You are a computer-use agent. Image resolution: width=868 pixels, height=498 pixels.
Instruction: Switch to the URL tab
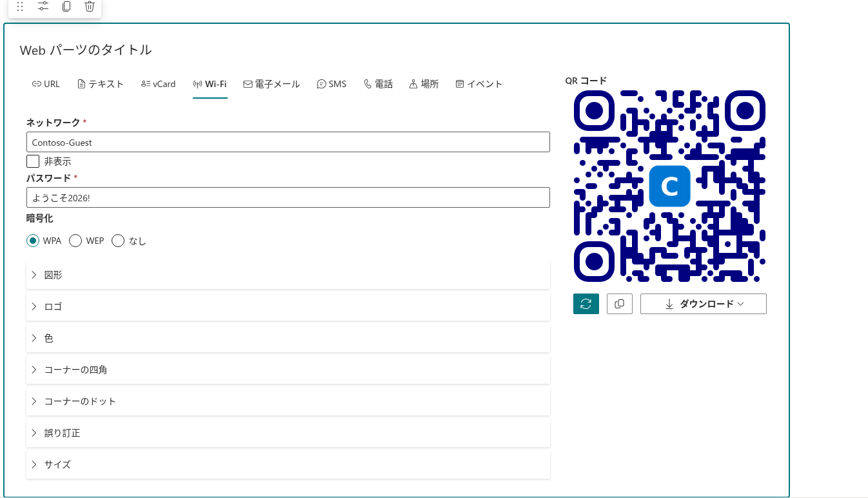(46, 84)
